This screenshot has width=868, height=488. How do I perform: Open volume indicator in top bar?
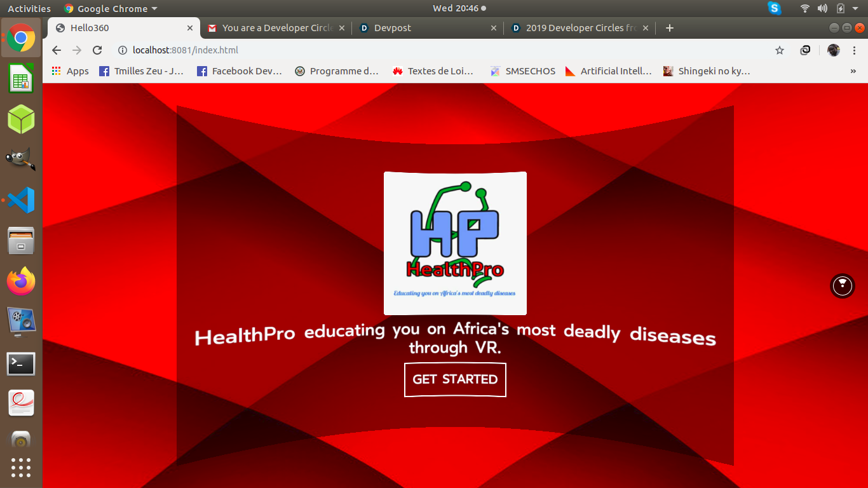pos(822,8)
